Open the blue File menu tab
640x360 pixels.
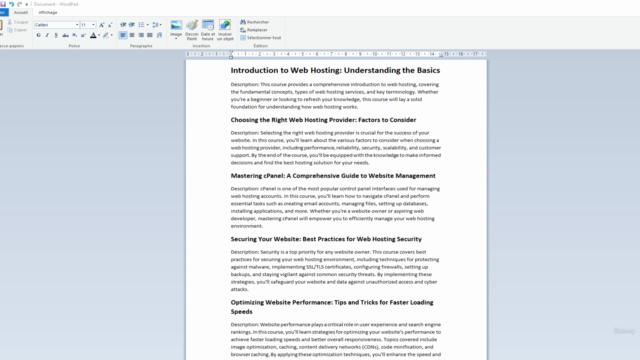3,13
